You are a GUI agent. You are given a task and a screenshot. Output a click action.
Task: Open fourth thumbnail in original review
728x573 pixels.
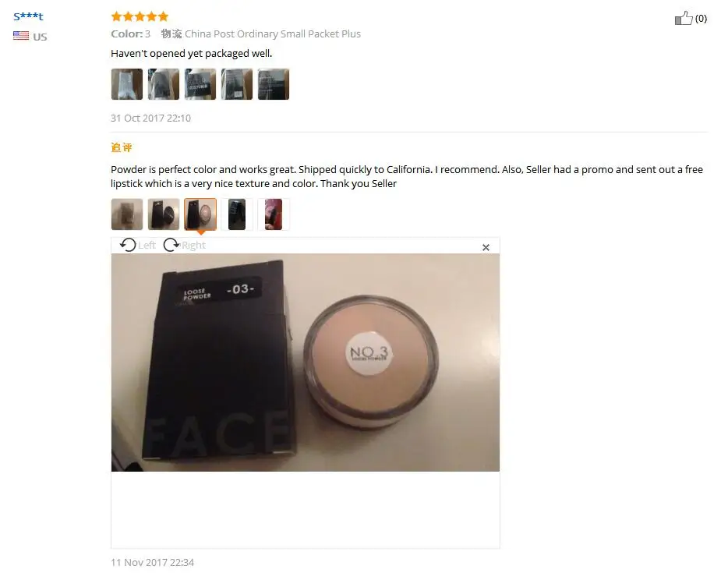pyautogui.click(x=237, y=84)
